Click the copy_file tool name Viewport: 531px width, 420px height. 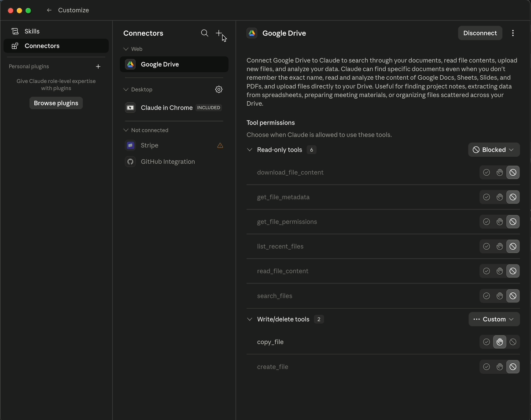[x=270, y=342]
